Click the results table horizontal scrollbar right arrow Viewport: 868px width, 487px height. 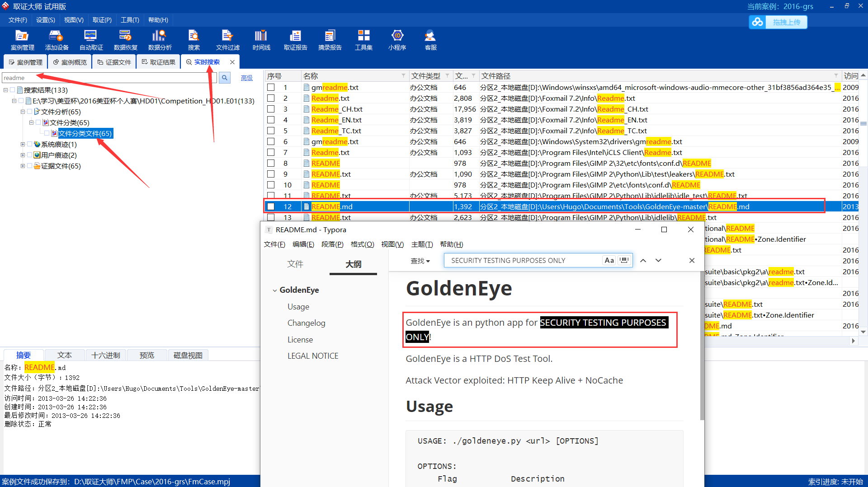click(x=853, y=341)
